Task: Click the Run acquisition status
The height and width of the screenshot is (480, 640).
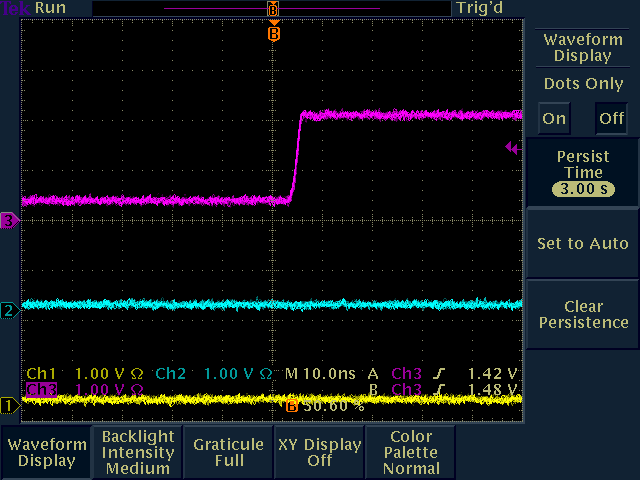Action: tap(50, 8)
